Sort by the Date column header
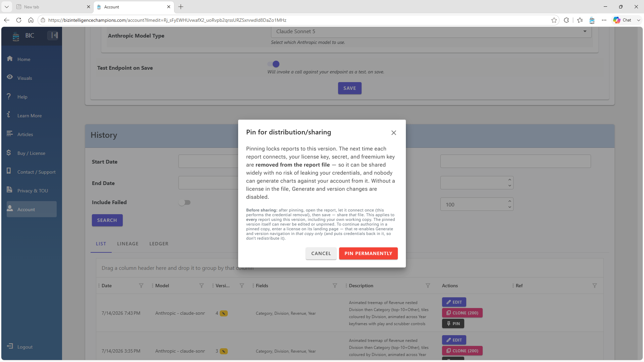The width and height of the screenshot is (644, 362). point(107,286)
